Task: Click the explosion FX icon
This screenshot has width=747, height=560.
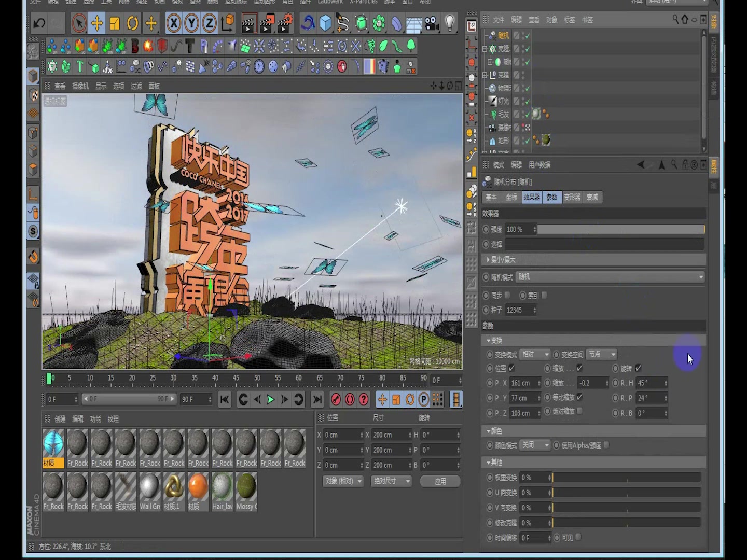Action: pyautogui.click(x=148, y=46)
